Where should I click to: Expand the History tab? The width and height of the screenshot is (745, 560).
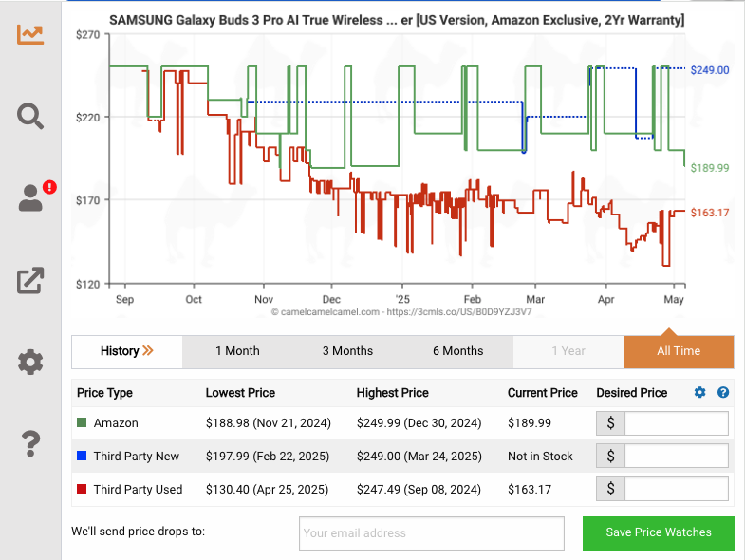[127, 351]
